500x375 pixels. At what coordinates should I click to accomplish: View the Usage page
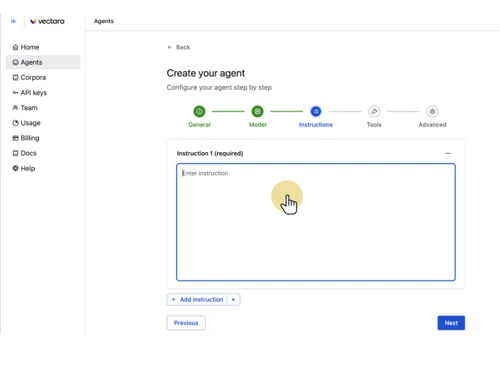[x=43, y=123]
